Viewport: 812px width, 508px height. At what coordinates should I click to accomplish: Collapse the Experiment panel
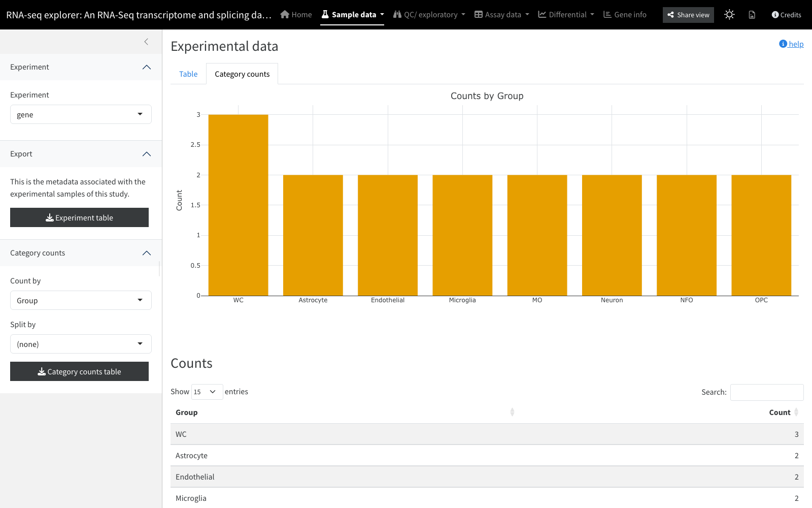pyautogui.click(x=81, y=67)
